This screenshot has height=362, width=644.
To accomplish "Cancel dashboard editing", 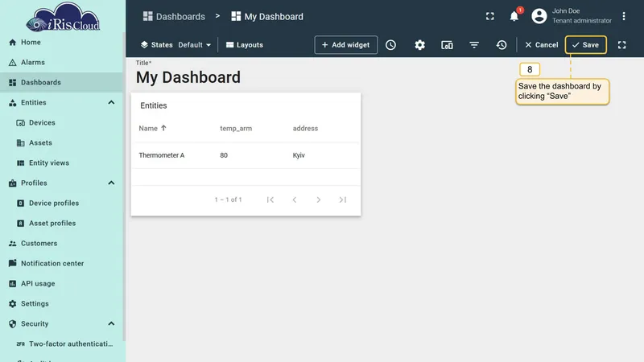I will point(541,45).
